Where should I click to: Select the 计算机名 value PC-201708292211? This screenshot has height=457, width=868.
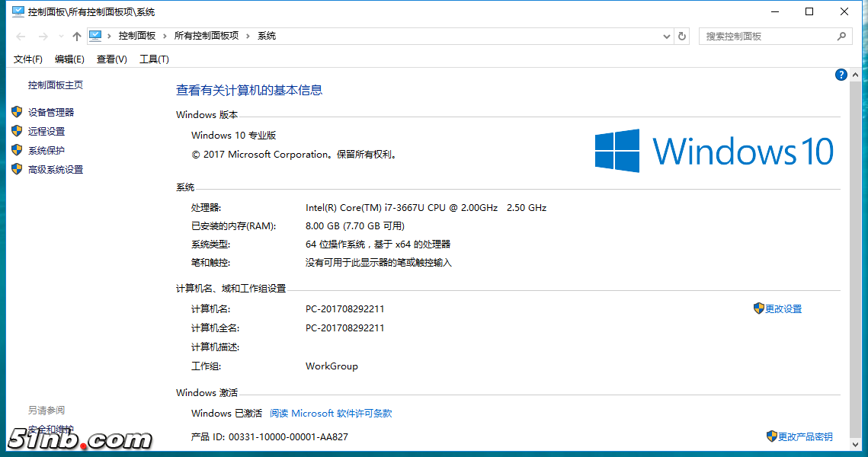coord(345,308)
